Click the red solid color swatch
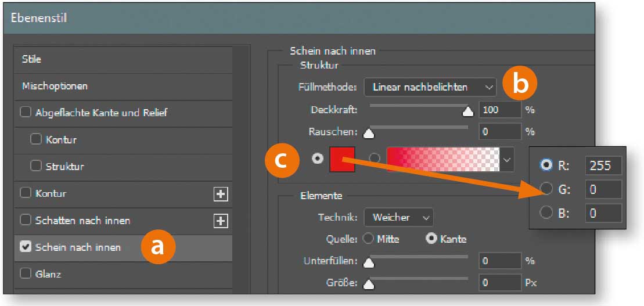The width and height of the screenshot is (644, 306). (342, 159)
